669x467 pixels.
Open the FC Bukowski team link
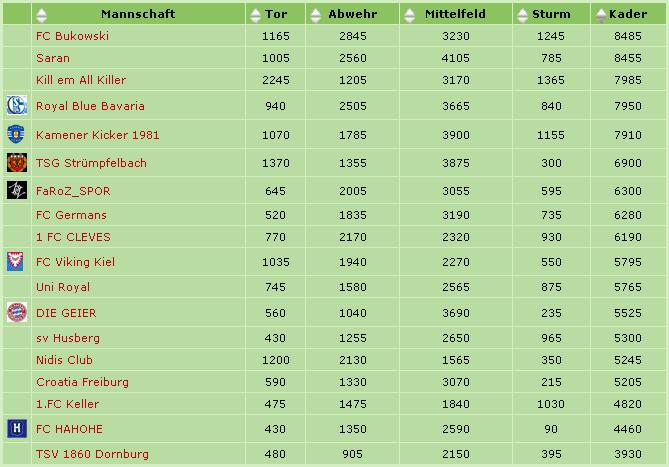[72, 36]
